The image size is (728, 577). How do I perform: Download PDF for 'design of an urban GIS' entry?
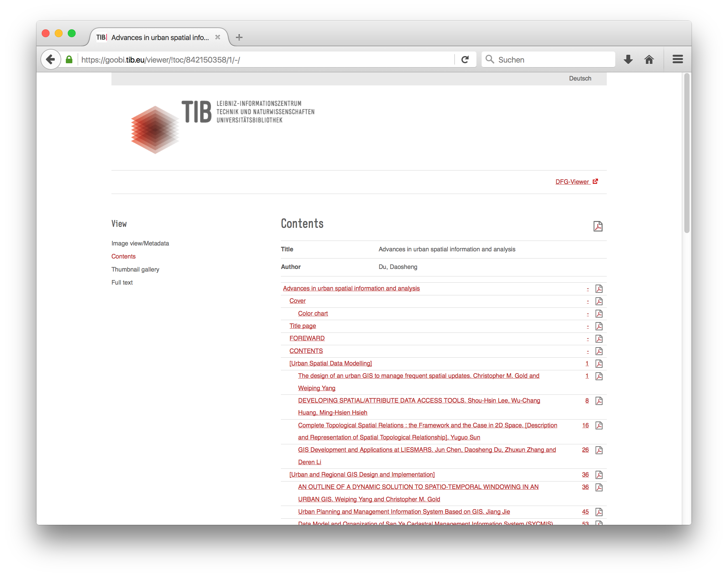tap(599, 376)
